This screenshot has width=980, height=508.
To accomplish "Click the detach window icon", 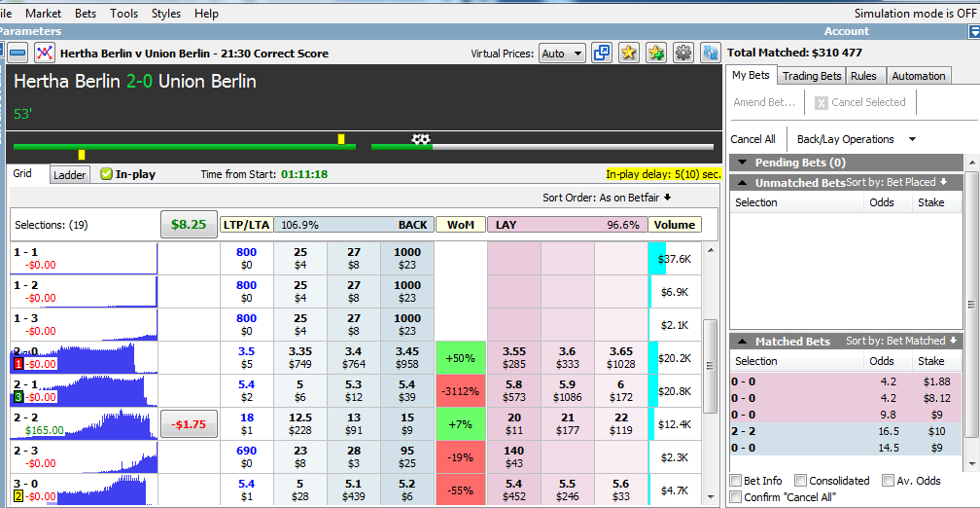I will tap(601, 54).
